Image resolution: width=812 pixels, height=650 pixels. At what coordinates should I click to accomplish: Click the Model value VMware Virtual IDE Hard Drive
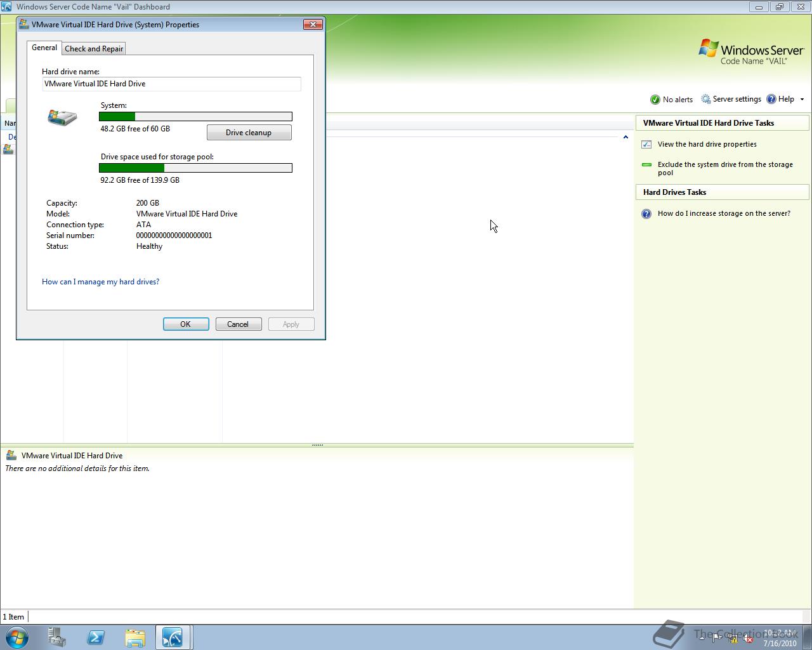[x=187, y=214]
